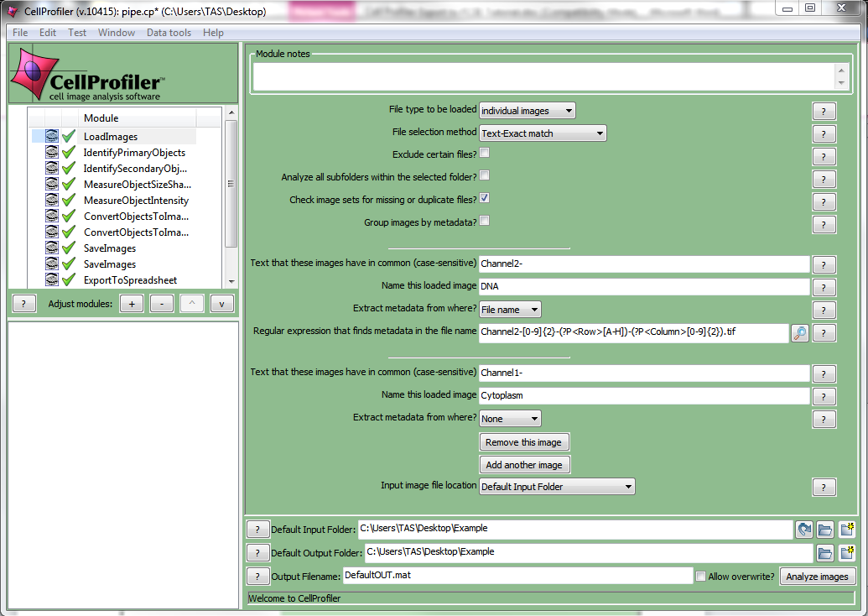Open the File menu
The image size is (868, 616).
(20, 33)
